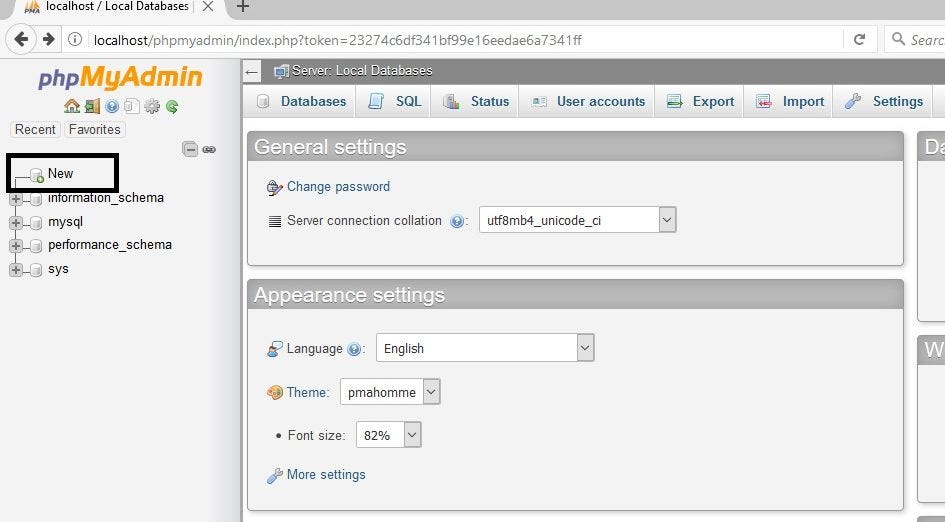The image size is (945, 522).
Task: Expand the performance_schema tree node
Action: click(16, 246)
